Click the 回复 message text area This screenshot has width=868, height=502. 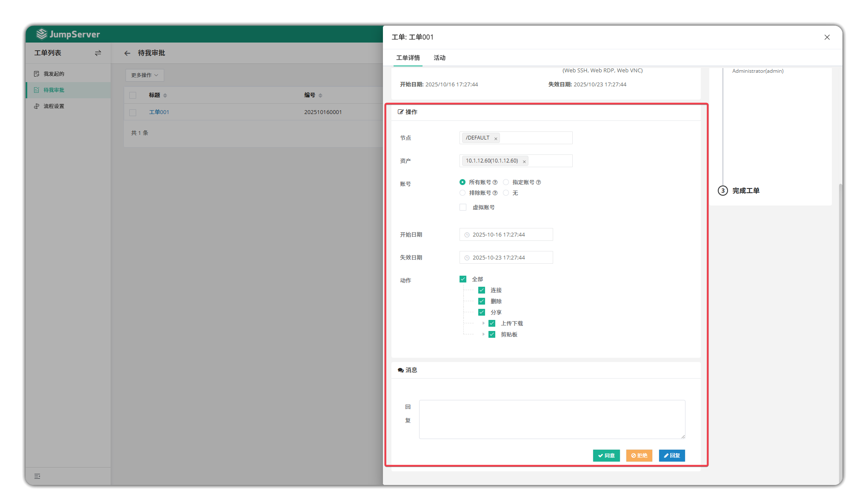point(552,419)
